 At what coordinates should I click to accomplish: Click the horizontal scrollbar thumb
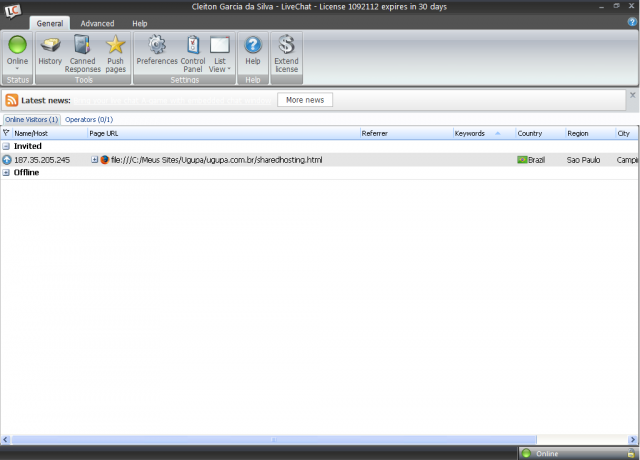coord(274,440)
